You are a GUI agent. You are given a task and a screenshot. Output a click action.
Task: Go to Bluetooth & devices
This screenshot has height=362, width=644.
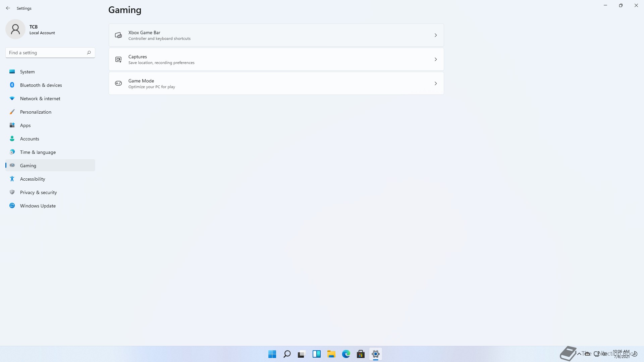41,85
